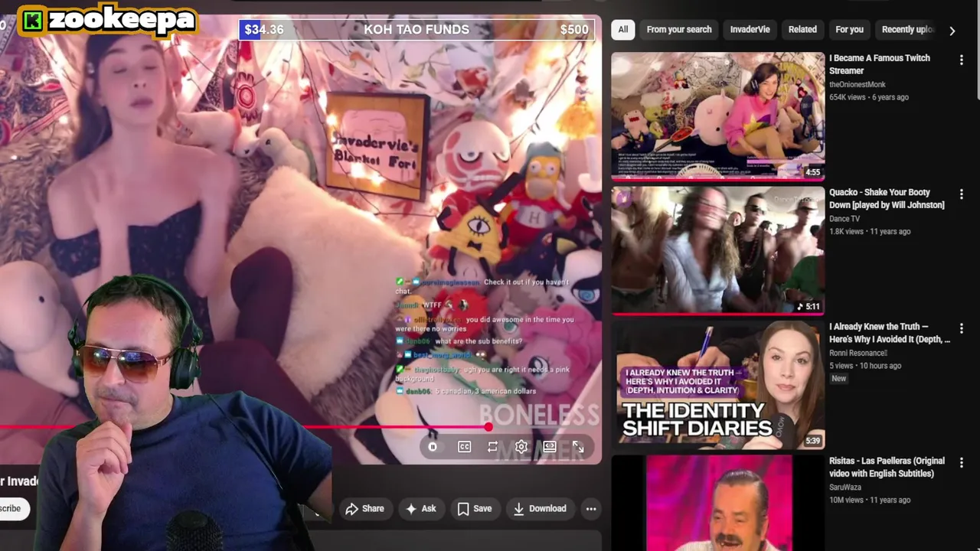Open options menu for Quacko video

coord(962,194)
